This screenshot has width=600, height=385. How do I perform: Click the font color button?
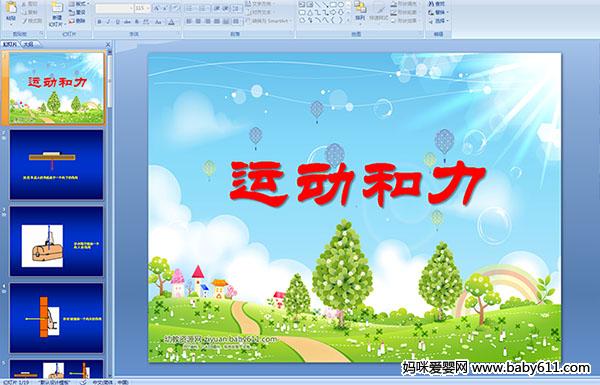coord(171,22)
